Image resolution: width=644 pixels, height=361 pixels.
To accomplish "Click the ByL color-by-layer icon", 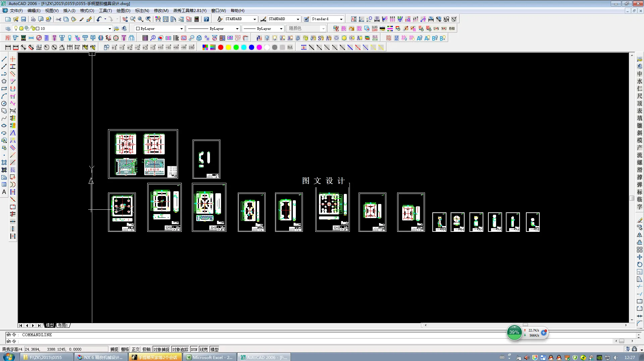I will (290, 47).
